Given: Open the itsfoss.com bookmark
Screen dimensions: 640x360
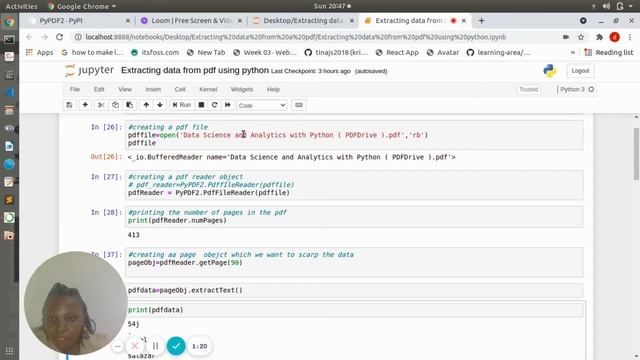Looking at the screenshot, I should 155,52.
